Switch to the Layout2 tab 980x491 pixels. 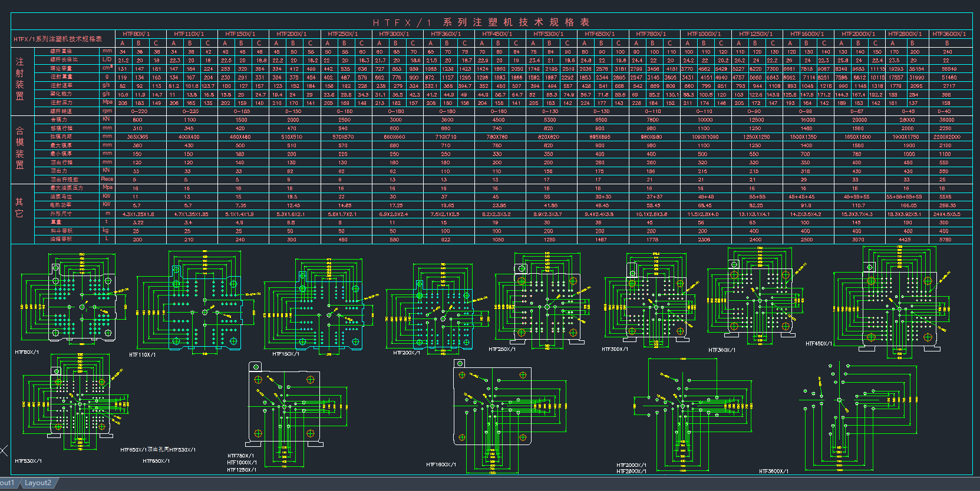pyautogui.click(x=38, y=483)
